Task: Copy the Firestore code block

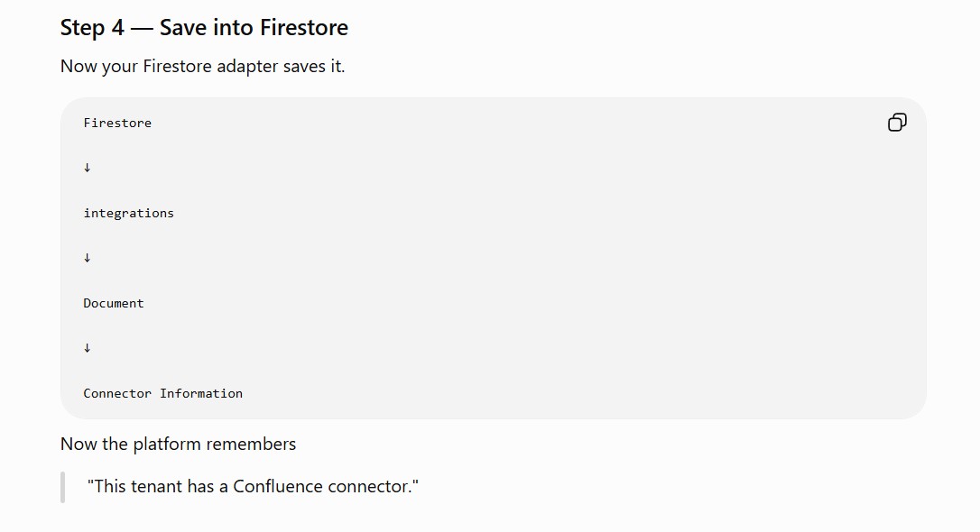Action: [x=897, y=123]
